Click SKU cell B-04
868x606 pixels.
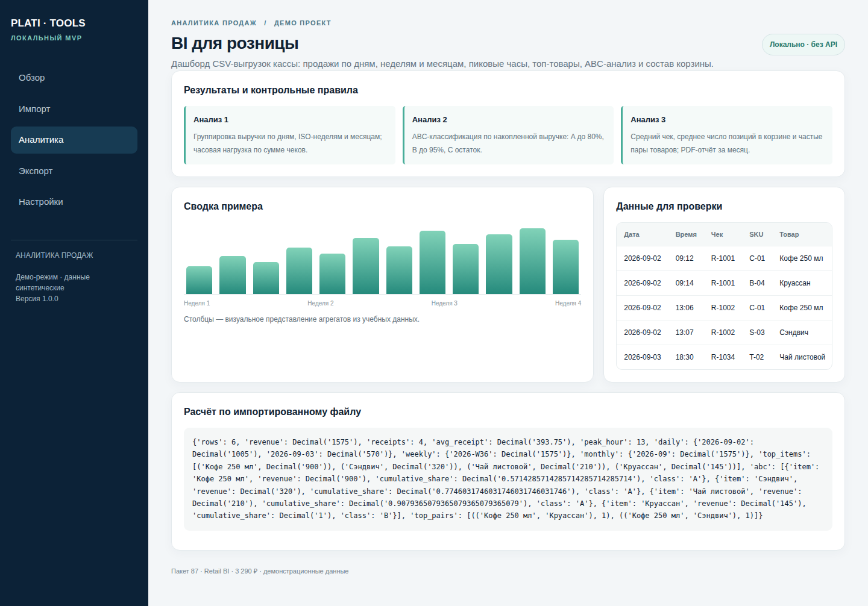click(757, 283)
